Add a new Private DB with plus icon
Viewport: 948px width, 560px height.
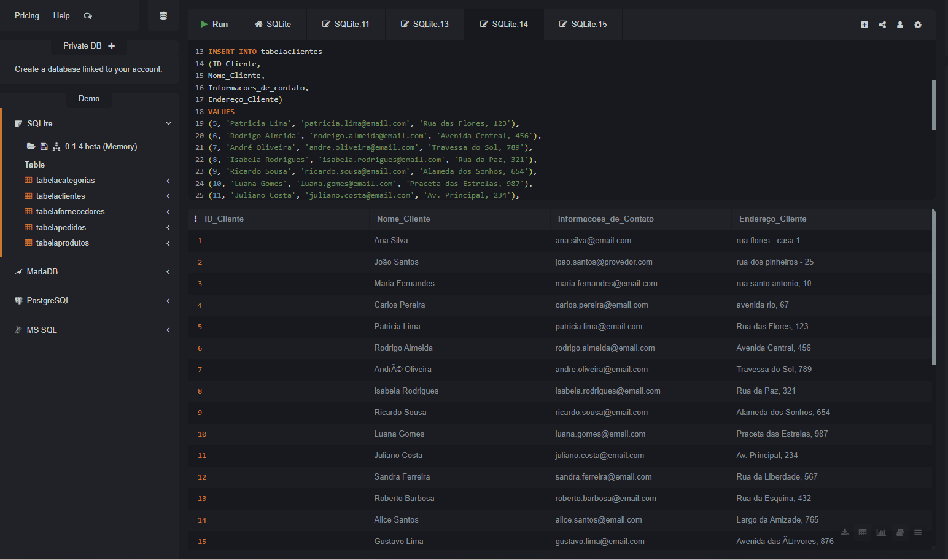click(111, 46)
